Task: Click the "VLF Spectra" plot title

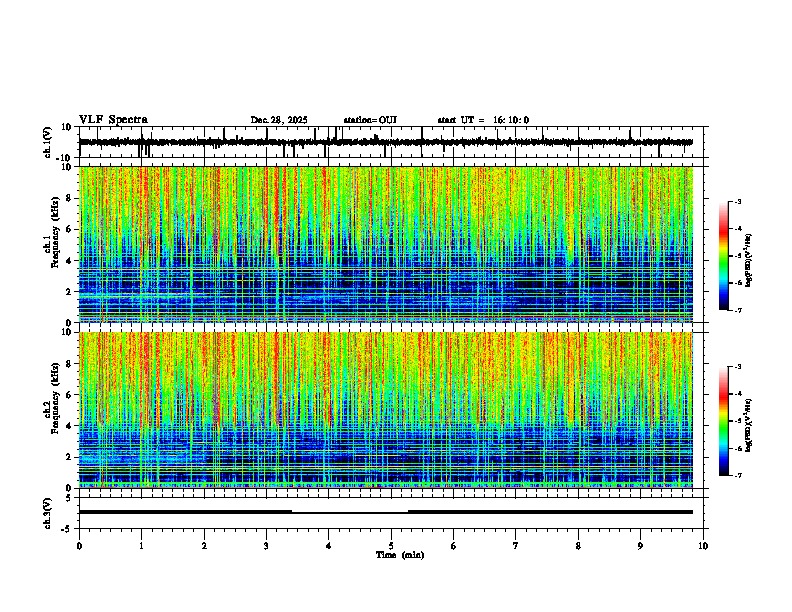Action: click(x=113, y=120)
